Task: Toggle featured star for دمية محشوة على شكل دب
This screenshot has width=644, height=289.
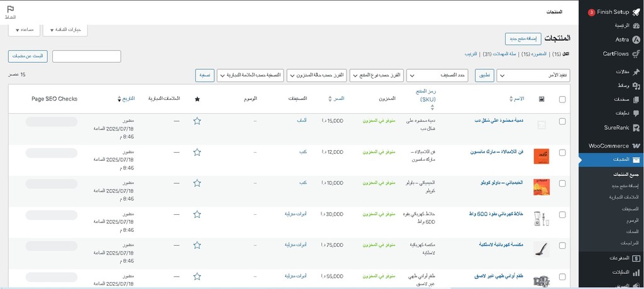Action: (197, 121)
